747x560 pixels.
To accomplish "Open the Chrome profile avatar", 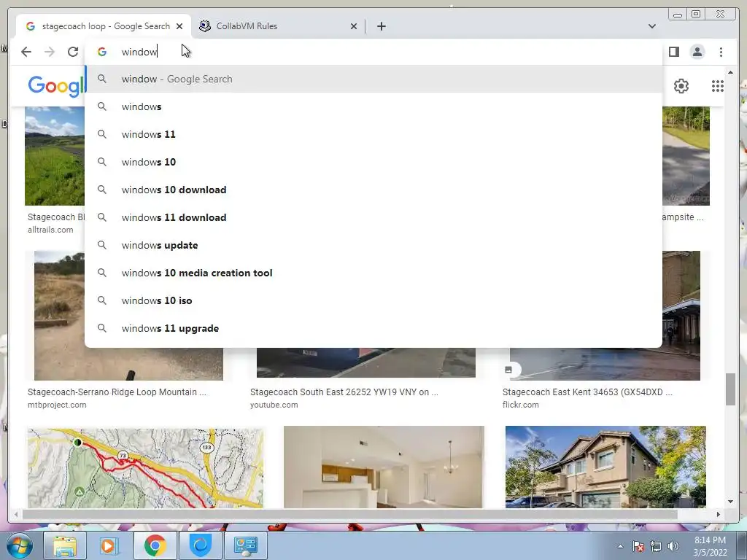I will (697, 52).
